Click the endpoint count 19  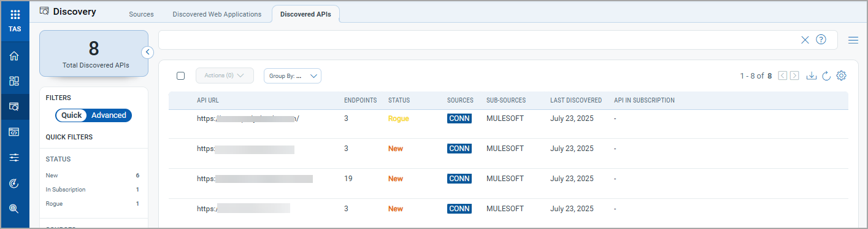(348, 179)
